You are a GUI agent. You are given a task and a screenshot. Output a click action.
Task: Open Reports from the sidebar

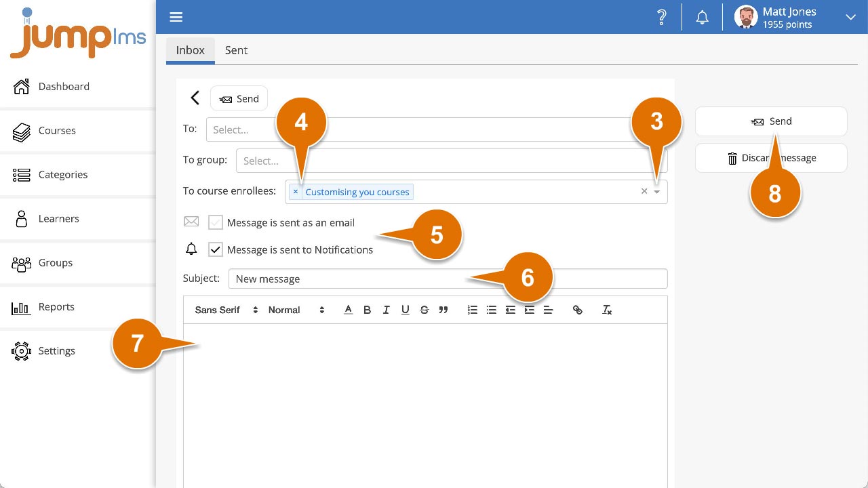56,307
